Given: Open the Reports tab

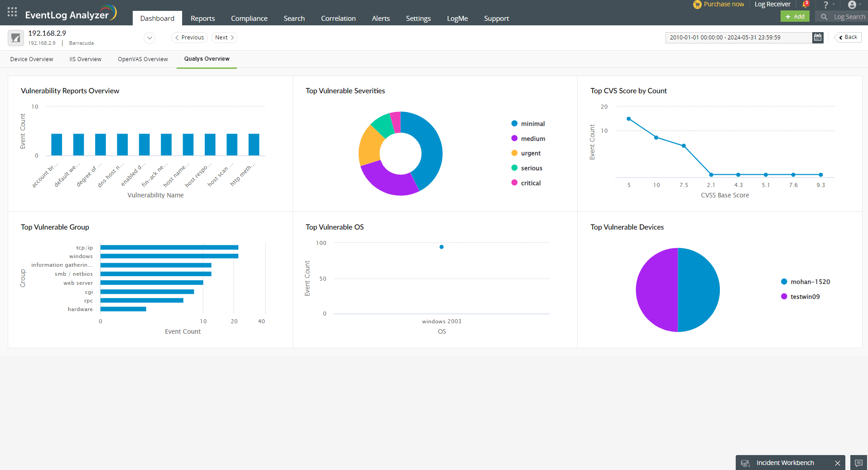Looking at the screenshot, I should (x=203, y=18).
